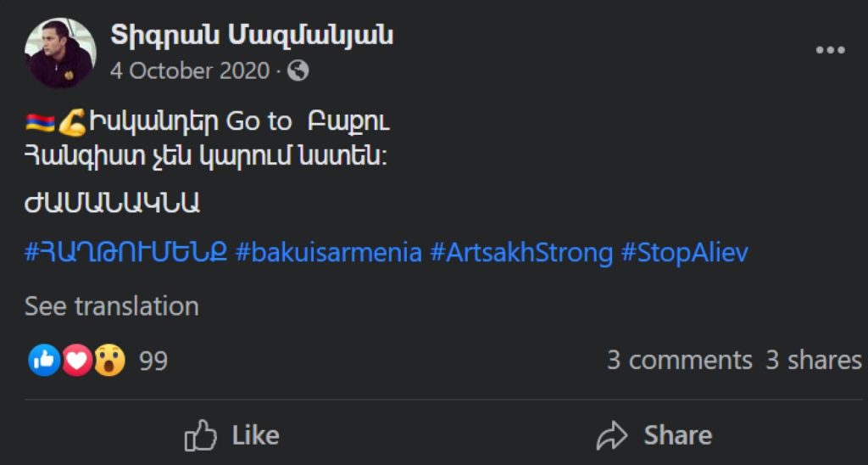Image resolution: width=868 pixels, height=465 pixels.
Task: Open the #StopAliev hashtag
Action: pos(685,253)
